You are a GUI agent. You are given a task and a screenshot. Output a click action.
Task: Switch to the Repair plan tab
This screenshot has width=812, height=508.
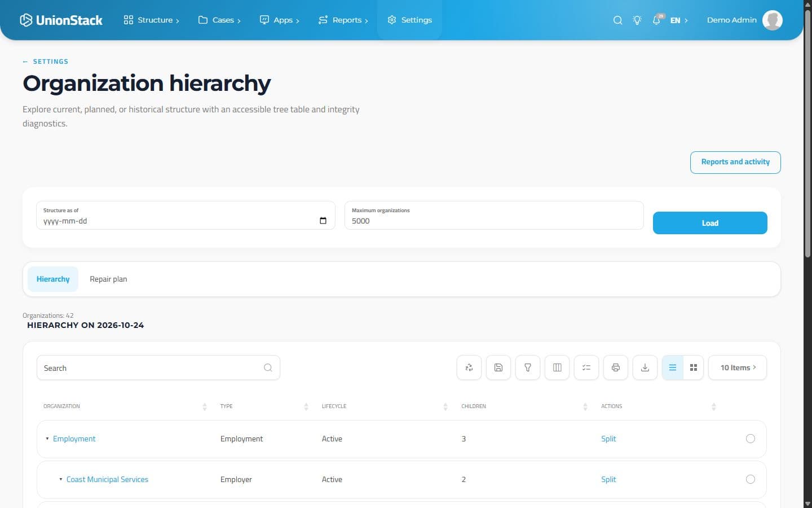(x=108, y=279)
